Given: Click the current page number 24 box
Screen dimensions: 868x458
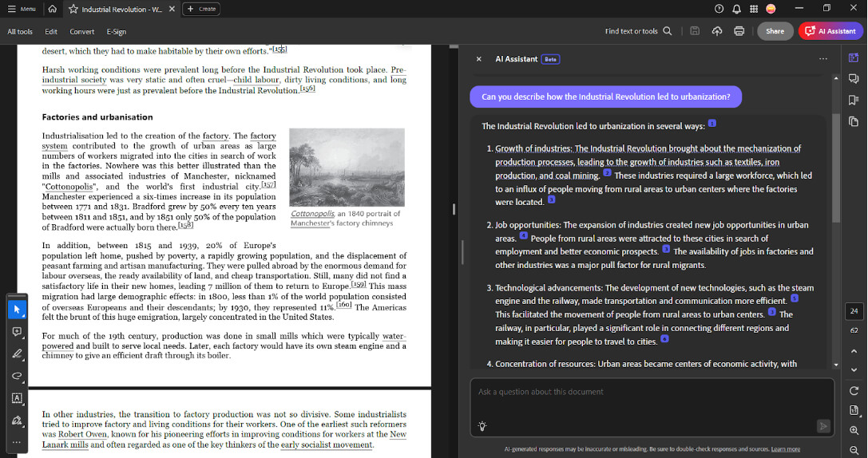Looking at the screenshot, I should (854, 311).
